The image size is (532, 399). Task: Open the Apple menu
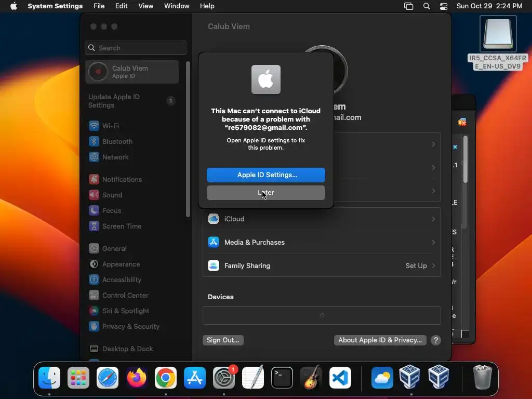(14, 6)
